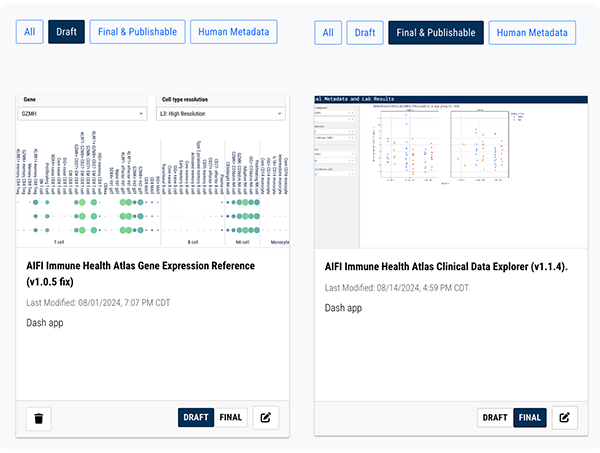
Task: Set Gene Expression Reference card to DRAFT
Action: [x=196, y=418]
